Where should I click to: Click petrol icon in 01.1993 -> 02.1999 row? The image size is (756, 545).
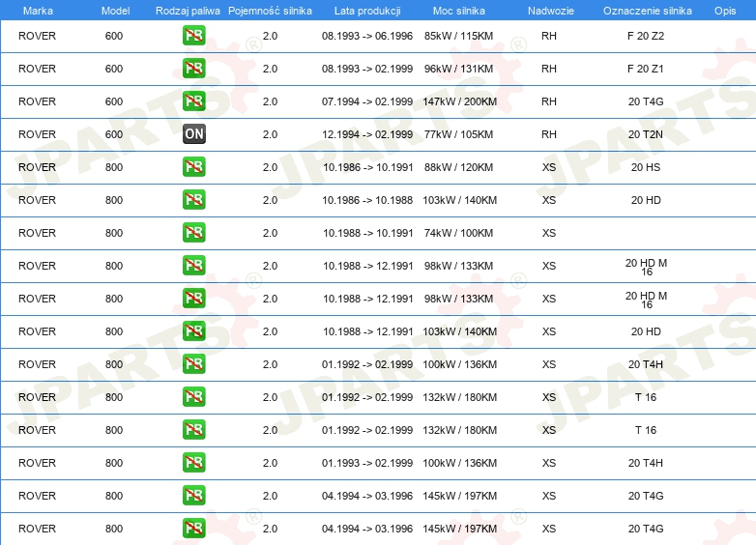(193, 463)
